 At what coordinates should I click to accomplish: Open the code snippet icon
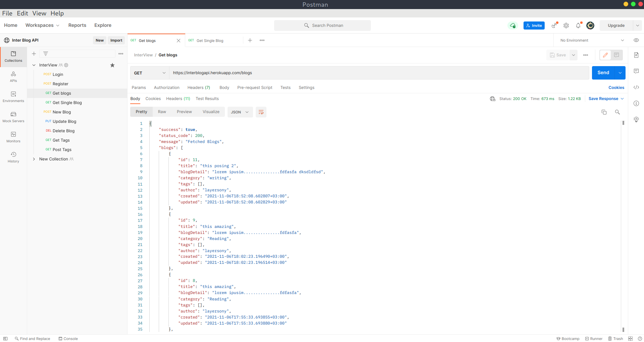click(x=636, y=87)
